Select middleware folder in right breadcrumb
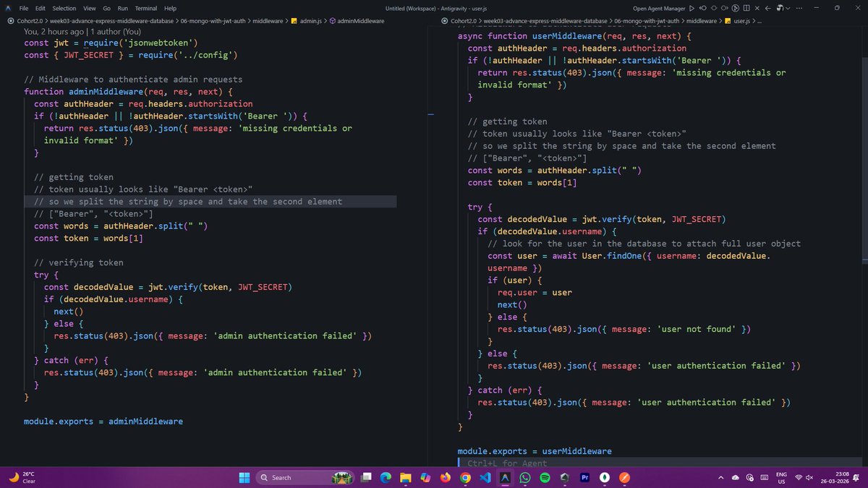The height and width of the screenshot is (488, 868). [701, 21]
